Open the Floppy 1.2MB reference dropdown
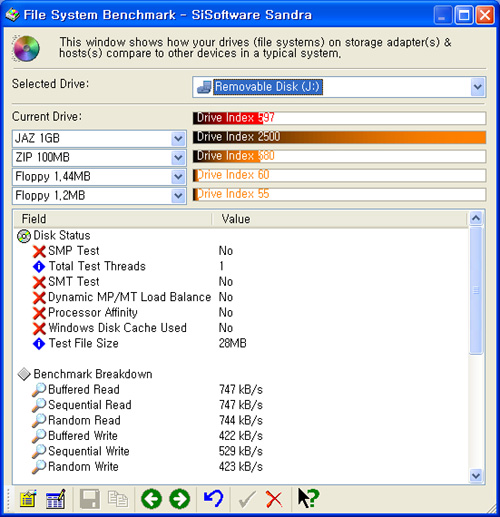Viewport: 500px width, 517px height. point(178,196)
